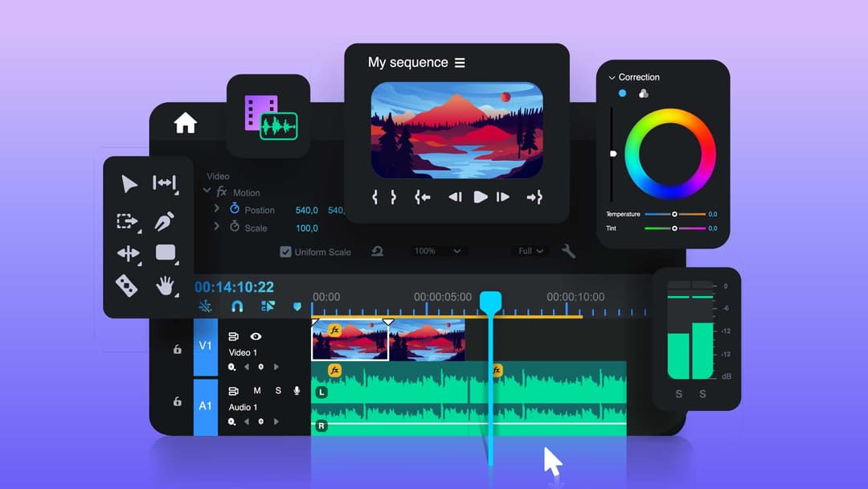This screenshot has height=489, width=868.
Task: Collapse the Correction panel chevron
Action: tap(612, 78)
